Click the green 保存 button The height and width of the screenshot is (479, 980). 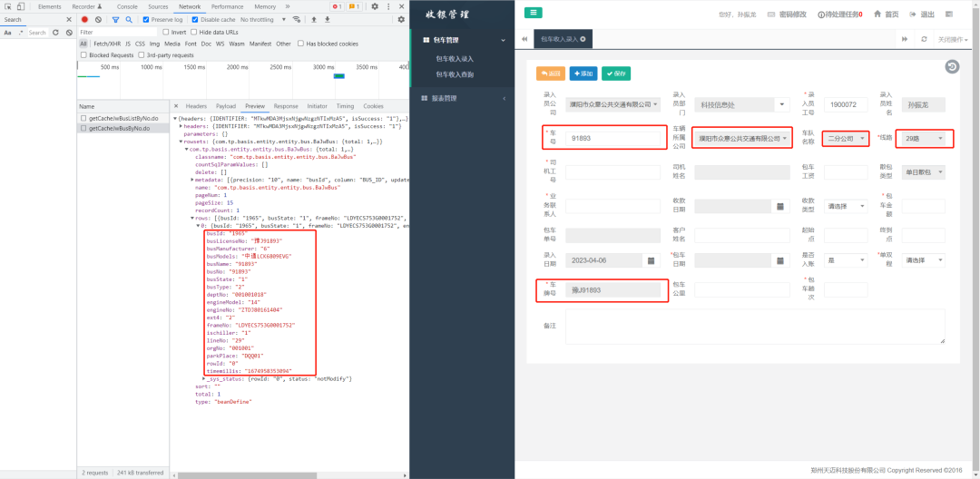[x=616, y=73]
